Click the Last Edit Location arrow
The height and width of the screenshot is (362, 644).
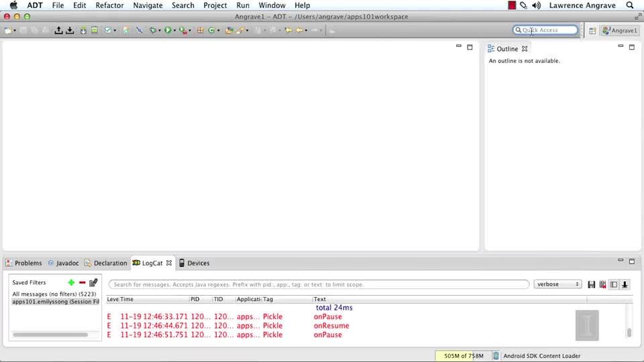pyautogui.click(x=288, y=30)
